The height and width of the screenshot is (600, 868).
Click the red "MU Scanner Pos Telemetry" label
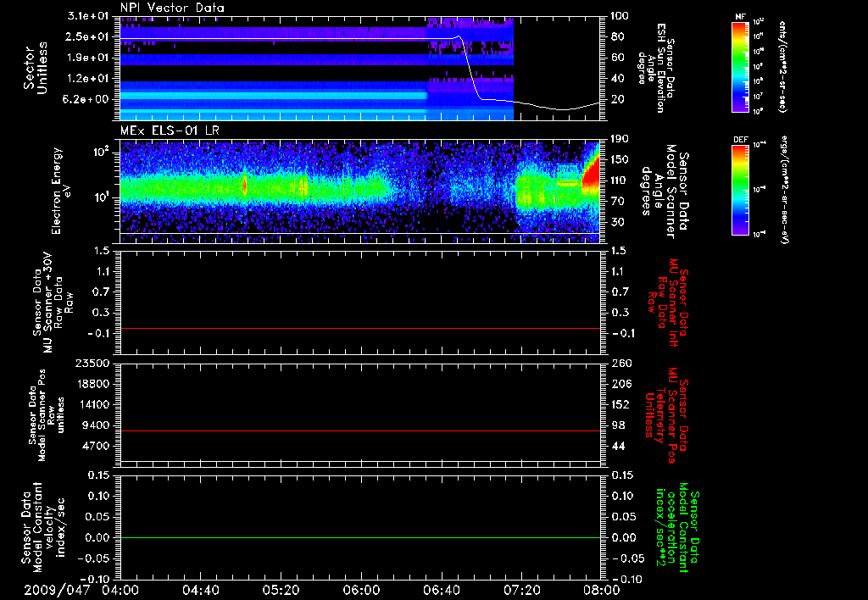667,415
